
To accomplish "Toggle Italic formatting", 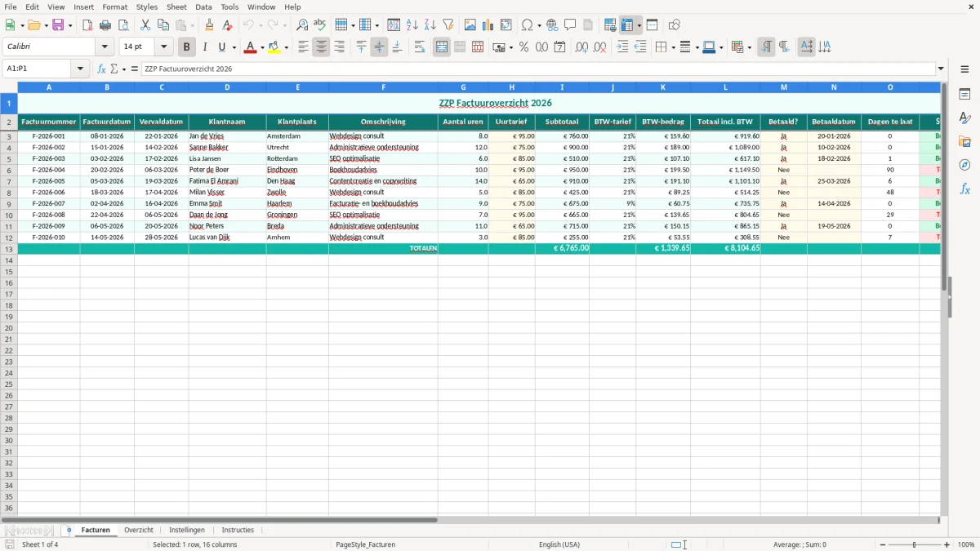I will [x=205, y=47].
